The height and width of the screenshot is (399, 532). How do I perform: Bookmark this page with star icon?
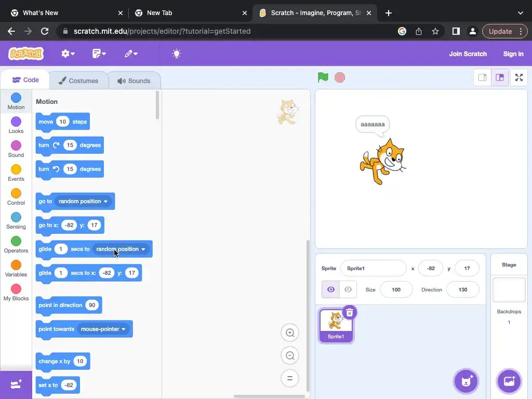pos(435,31)
